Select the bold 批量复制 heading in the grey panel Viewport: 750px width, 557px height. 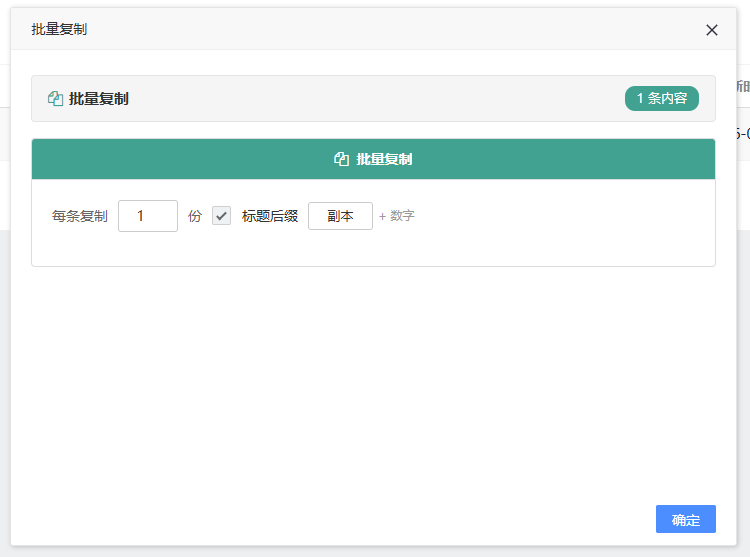click(98, 99)
